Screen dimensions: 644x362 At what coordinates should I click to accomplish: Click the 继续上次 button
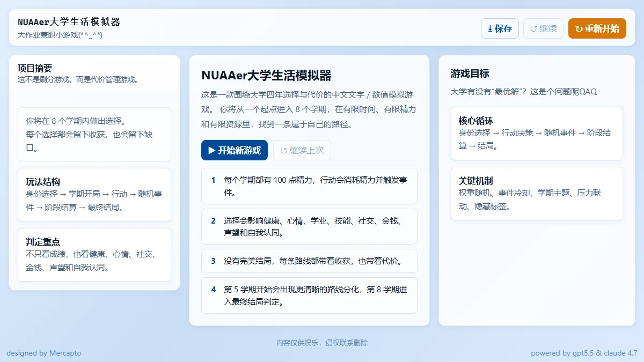302,150
